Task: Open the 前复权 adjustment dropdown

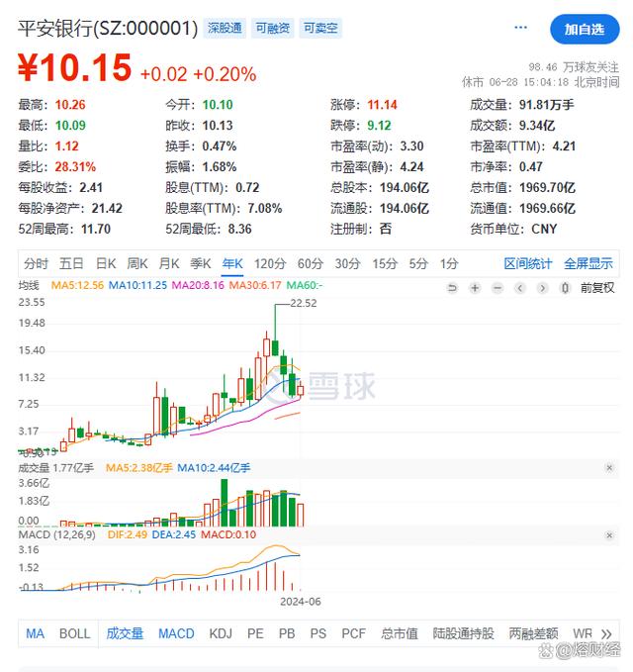Action: [x=597, y=288]
